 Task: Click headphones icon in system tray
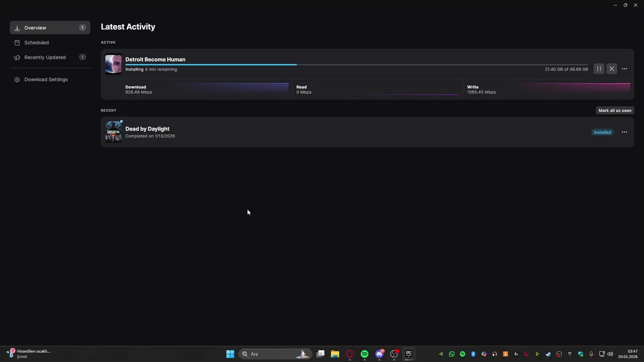[x=495, y=354]
